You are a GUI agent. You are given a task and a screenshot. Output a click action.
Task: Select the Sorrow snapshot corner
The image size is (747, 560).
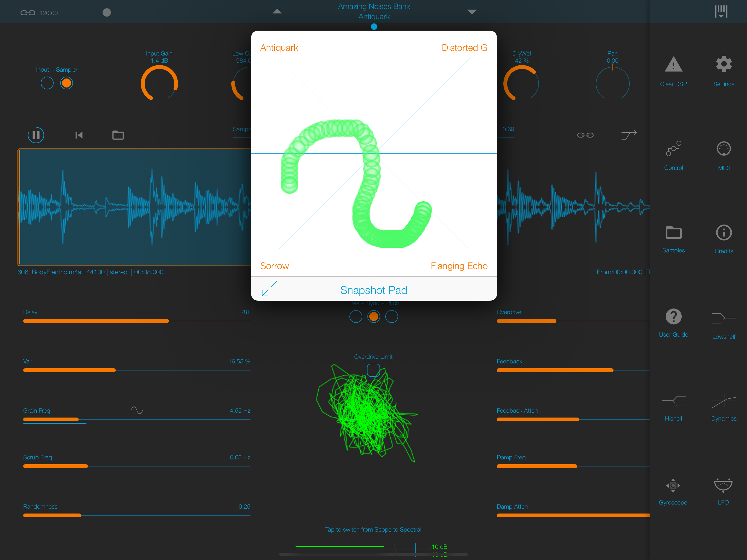274,266
